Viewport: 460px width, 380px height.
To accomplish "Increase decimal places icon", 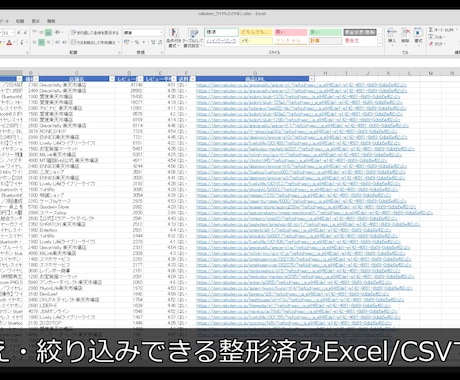I will [152, 42].
